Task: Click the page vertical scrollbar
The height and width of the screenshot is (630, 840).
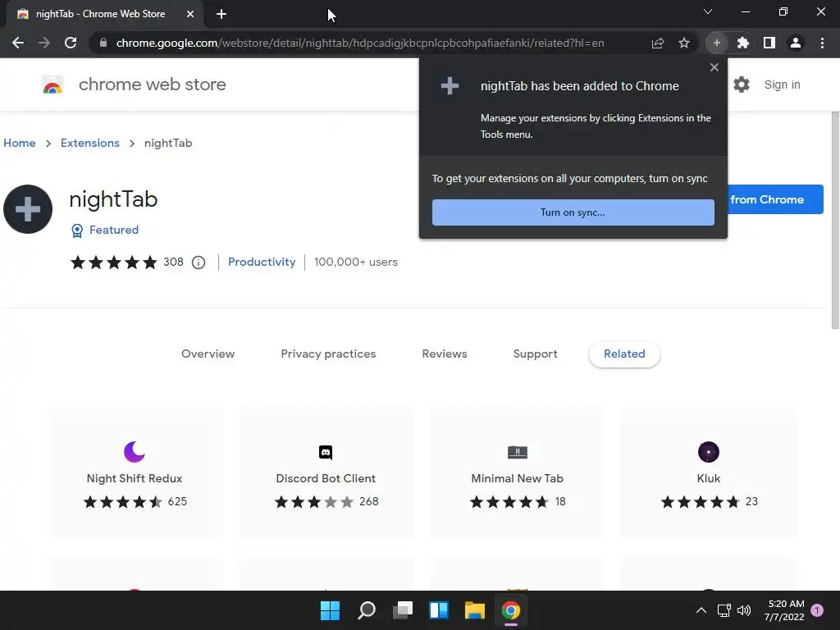Action: click(x=834, y=220)
